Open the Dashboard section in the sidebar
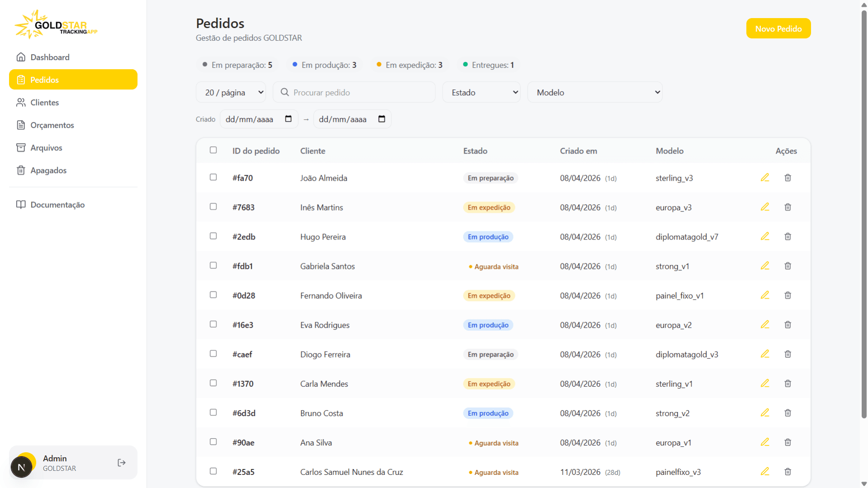 tap(50, 57)
